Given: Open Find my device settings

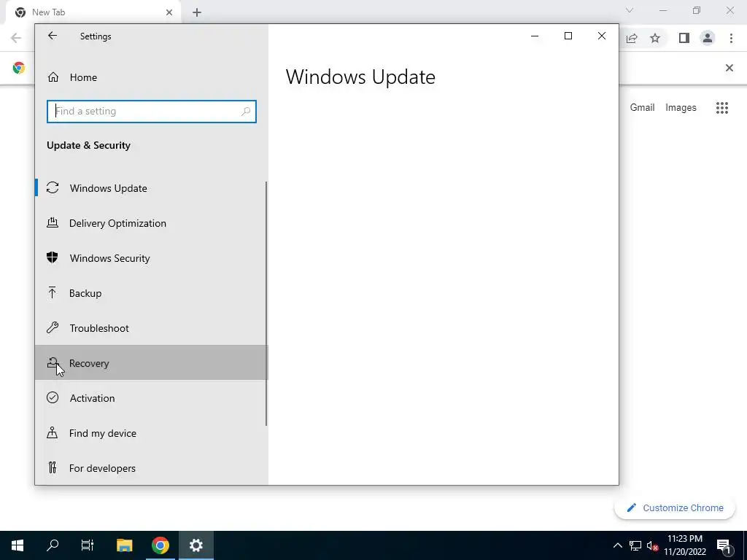Looking at the screenshot, I should pos(152,433).
